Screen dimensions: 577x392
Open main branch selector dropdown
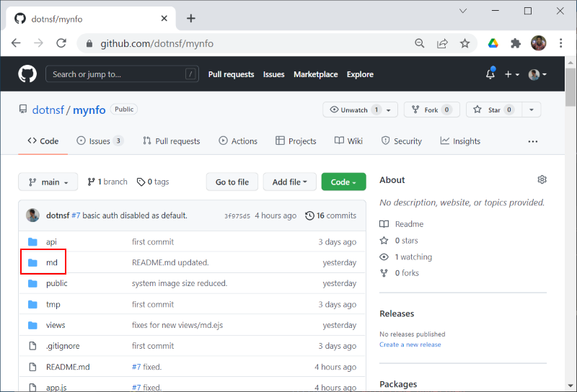48,182
